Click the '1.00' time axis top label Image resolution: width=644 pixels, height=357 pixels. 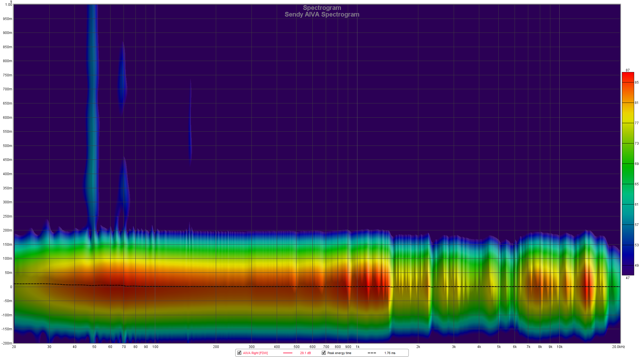pyautogui.click(x=9, y=5)
